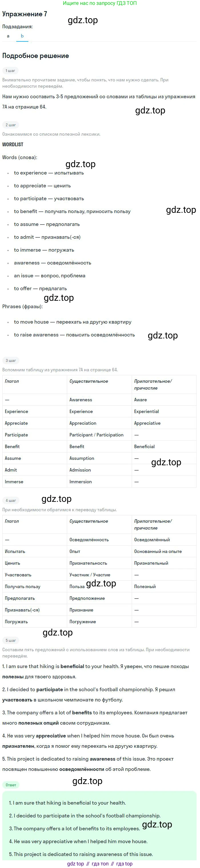Screen dimensions: 200x868
Task: Click top banner 'Ищите нас по запросу ГДЗ ТОП'
Action: click(x=100, y=3)
